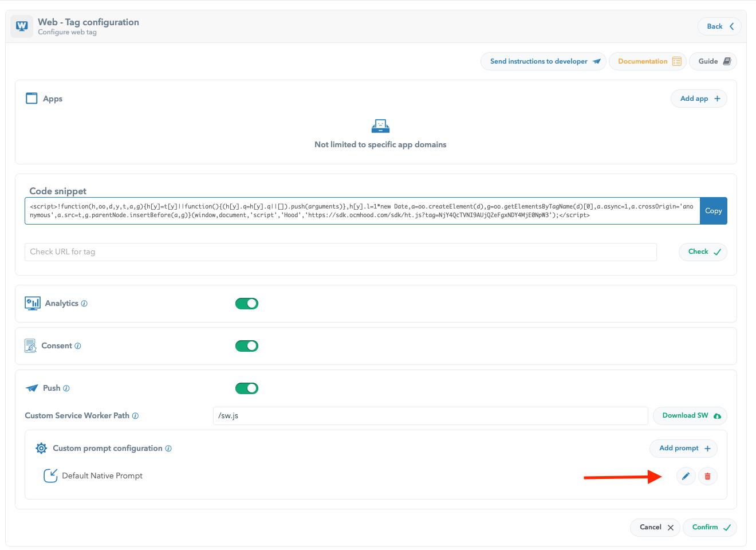Click the code snippet text box
The width and height of the screenshot is (756, 550).
[x=362, y=211]
